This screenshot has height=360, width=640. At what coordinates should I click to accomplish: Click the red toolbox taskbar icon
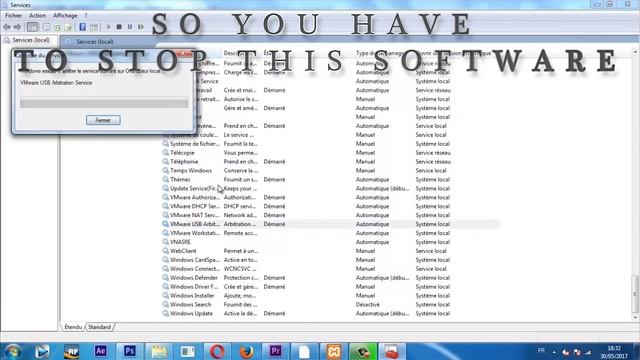point(392,351)
